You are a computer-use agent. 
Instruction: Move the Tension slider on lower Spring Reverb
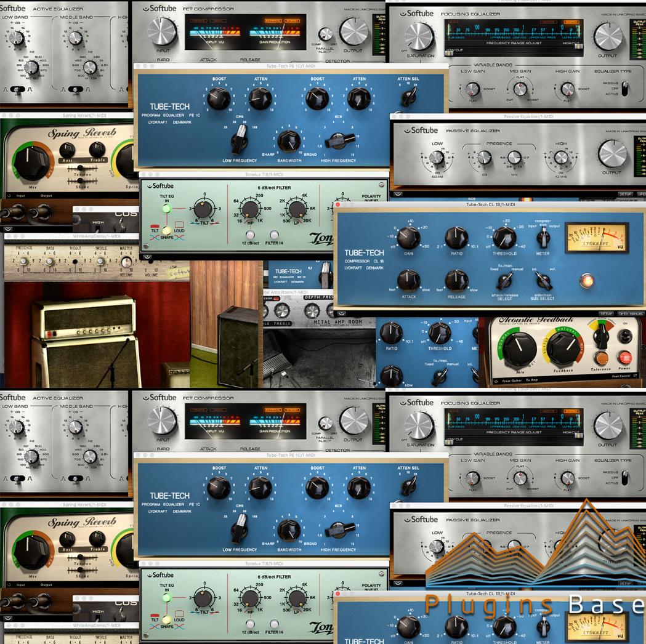(x=82, y=557)
